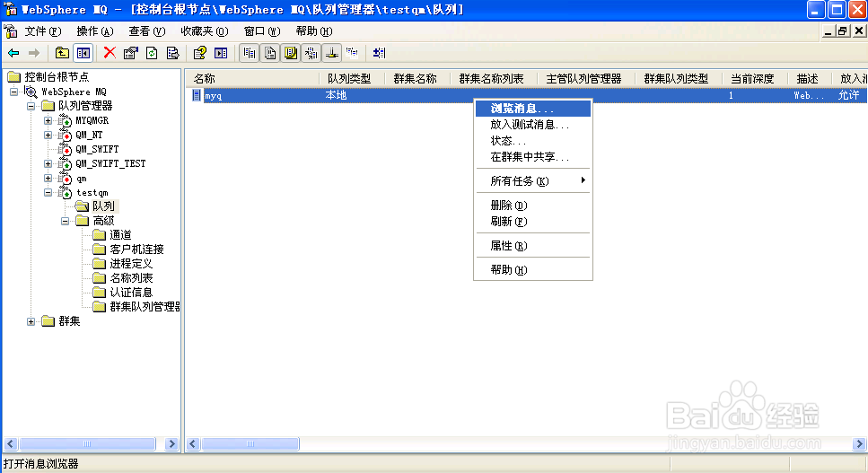Select the 通道 folder

pyautogui.click(x=120, y=235)
